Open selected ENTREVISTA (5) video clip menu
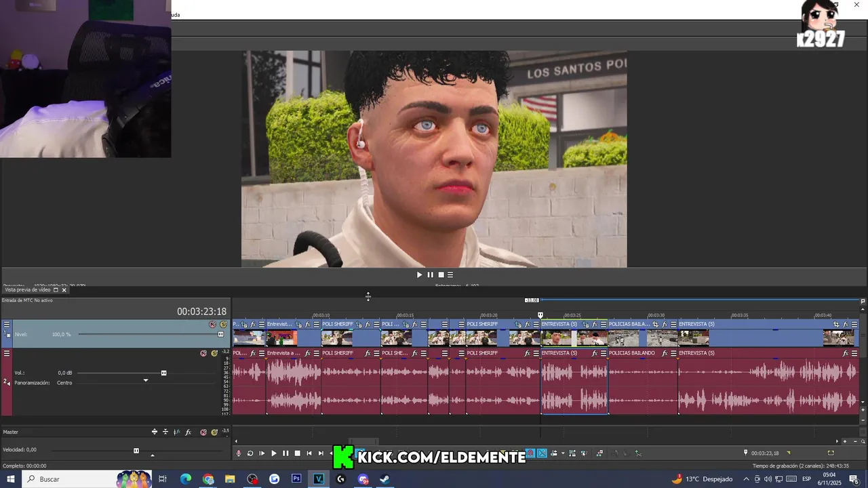The image size is (868, 488). 604,325
